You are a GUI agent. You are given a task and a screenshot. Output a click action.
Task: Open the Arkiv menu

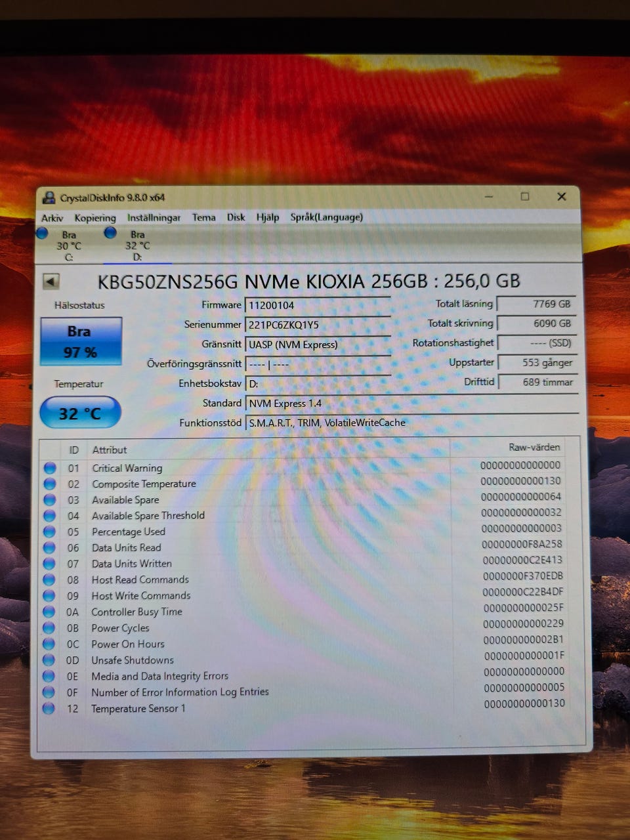click(x=52, y=218)
